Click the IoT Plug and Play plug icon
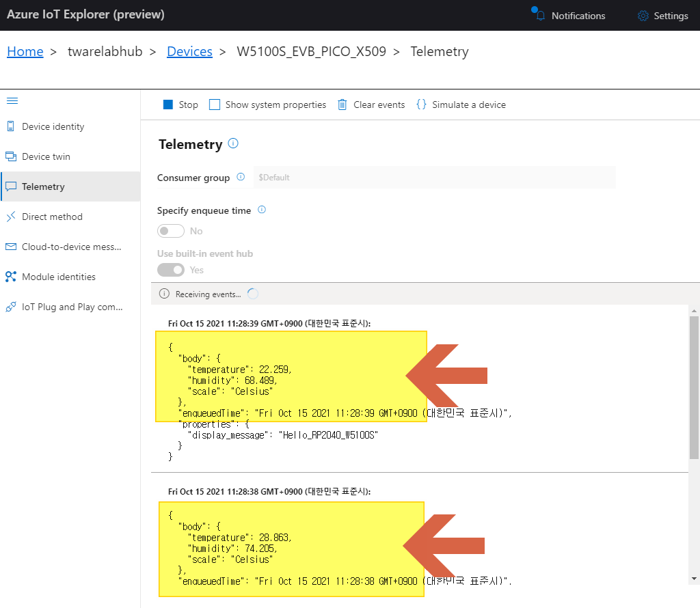This screenshot has width=700, height=608. point(11,307)
